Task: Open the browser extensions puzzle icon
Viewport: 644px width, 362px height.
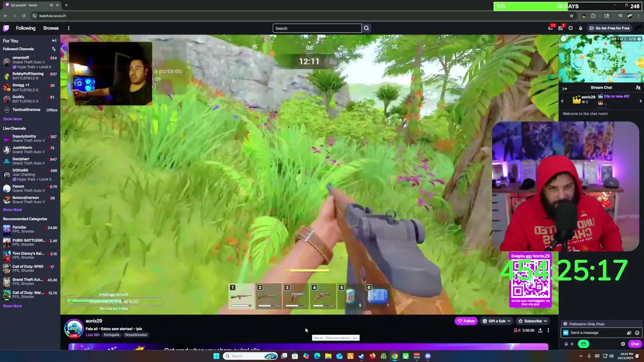Action: coord(593,16)
